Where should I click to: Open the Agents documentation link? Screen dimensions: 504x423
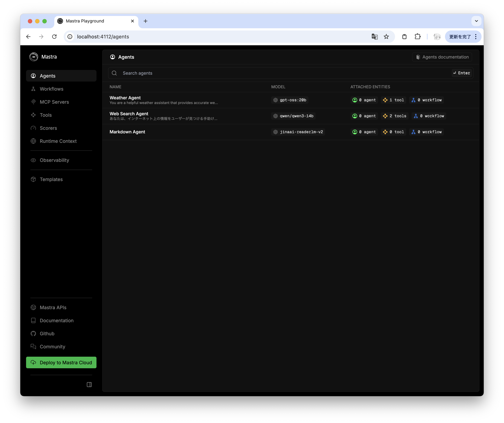click(442, 57)
